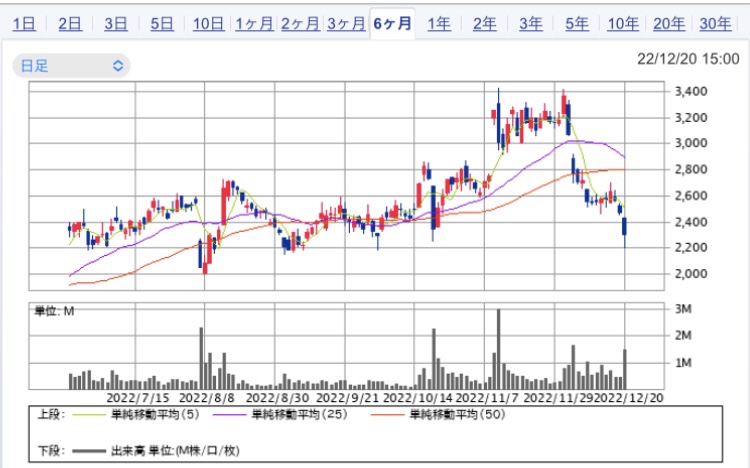Image resolution: width=750 pixels, height=468 pixels.
Task: Click the 3,000 price axis label
Action: [691, 143]
